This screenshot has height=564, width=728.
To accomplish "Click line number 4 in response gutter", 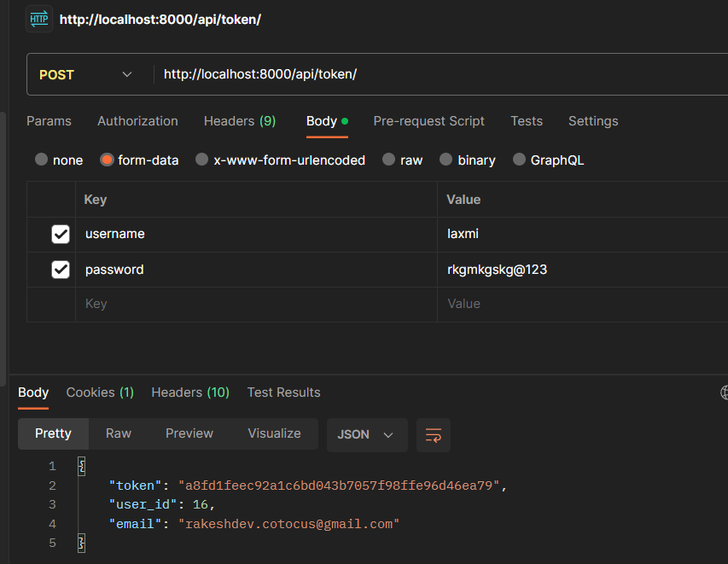I will pos(52,524).
